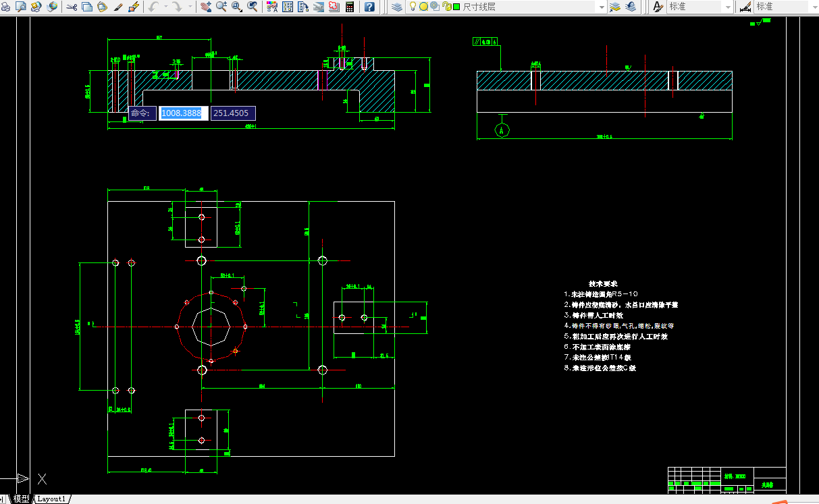Open Print Preview tool
The width and height of the screenshot is (819, 504).
[x=20, y=7]
